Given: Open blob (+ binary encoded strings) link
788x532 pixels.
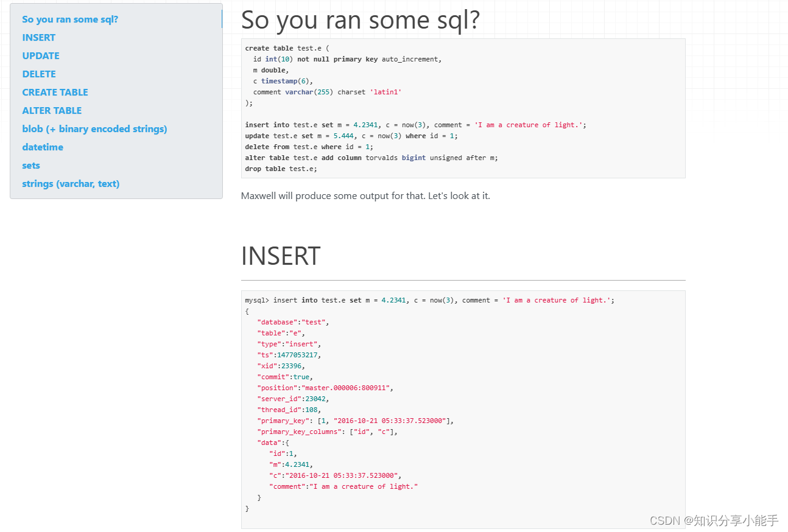Looking at the screenshot, I should (x=94, y=129).
